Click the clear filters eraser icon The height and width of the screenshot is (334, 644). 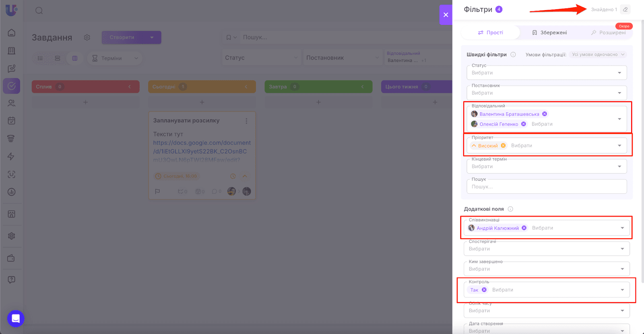tap(625, 10)
